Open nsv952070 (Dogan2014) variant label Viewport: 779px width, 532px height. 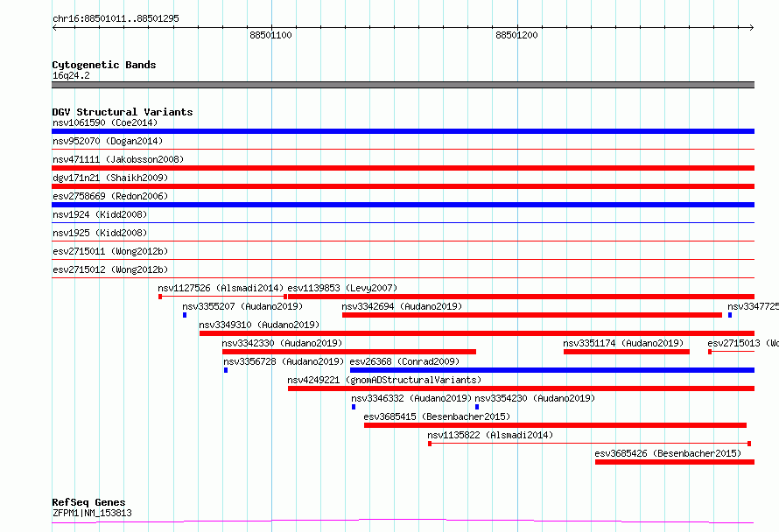click(x=108, y=141)
